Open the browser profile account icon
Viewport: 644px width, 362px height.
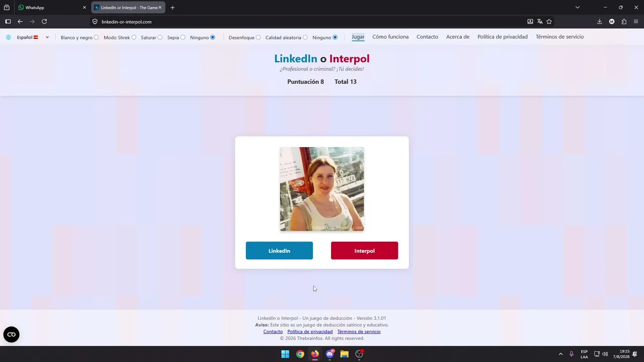click(612, 22)
